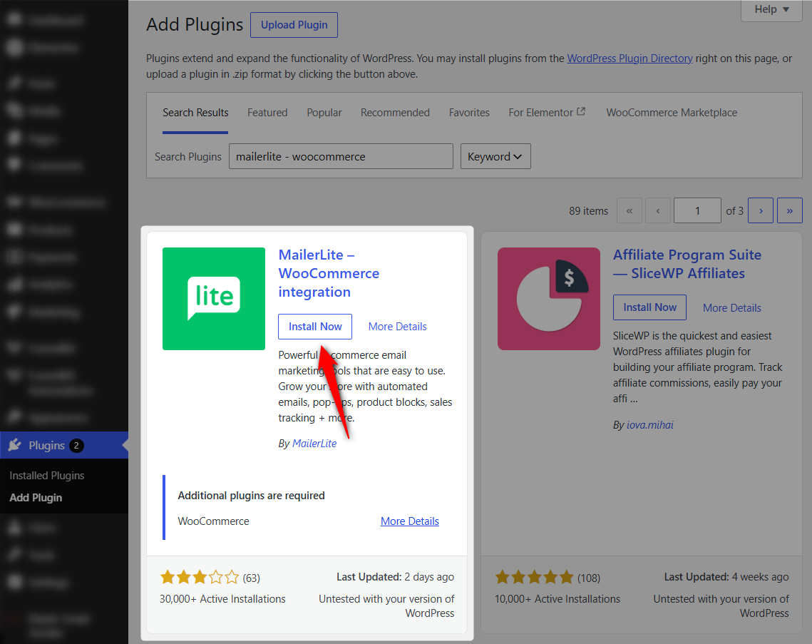Viewport: 812px width, 644px height.
Task: Click the Plugins plug icon in sidebar
Action: click(15, 445)
